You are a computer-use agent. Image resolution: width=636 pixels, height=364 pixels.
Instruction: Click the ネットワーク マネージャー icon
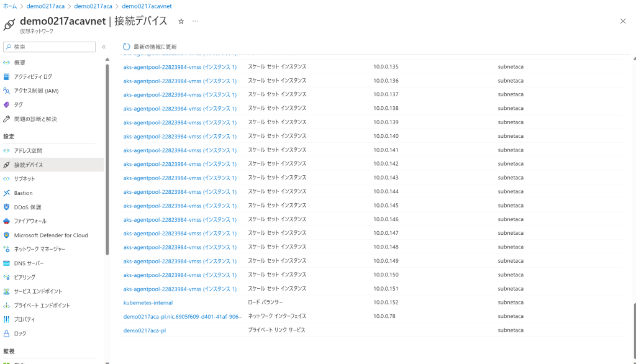(6, 249)
